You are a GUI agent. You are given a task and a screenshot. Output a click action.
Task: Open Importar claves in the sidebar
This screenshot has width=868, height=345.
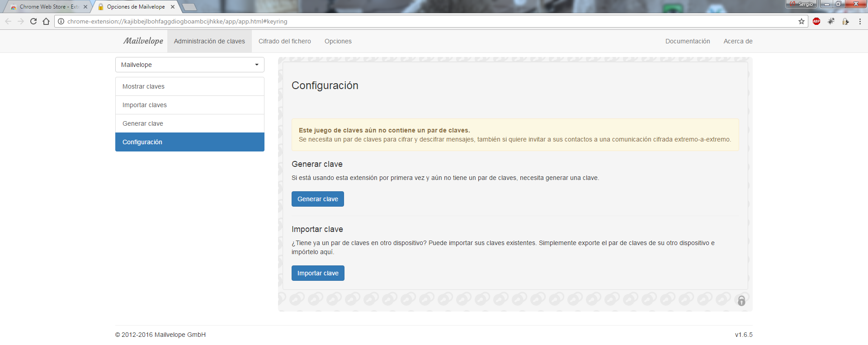click(x=190, y=105)
